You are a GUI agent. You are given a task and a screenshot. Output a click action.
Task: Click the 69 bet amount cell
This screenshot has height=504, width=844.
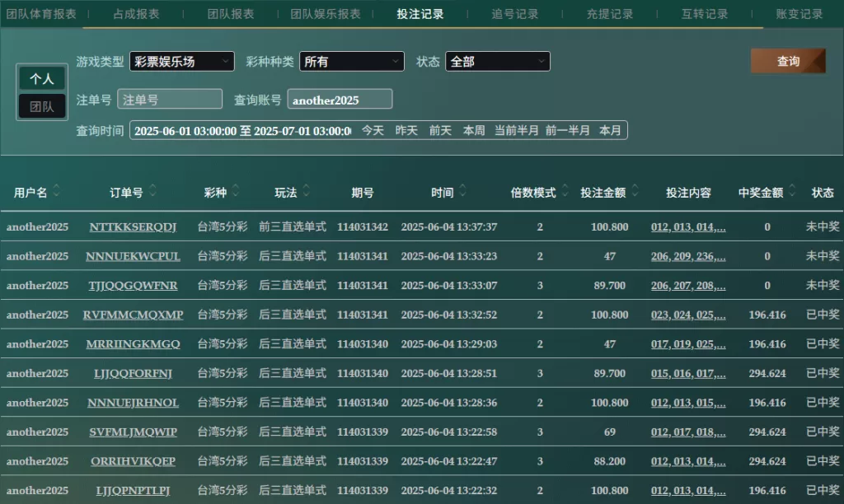pos(609,432)
